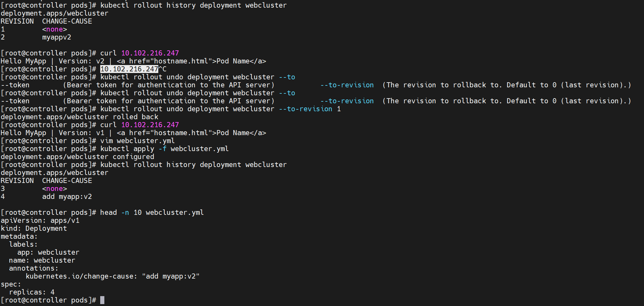Click the 'Version: v1' text in curl output

81,133
